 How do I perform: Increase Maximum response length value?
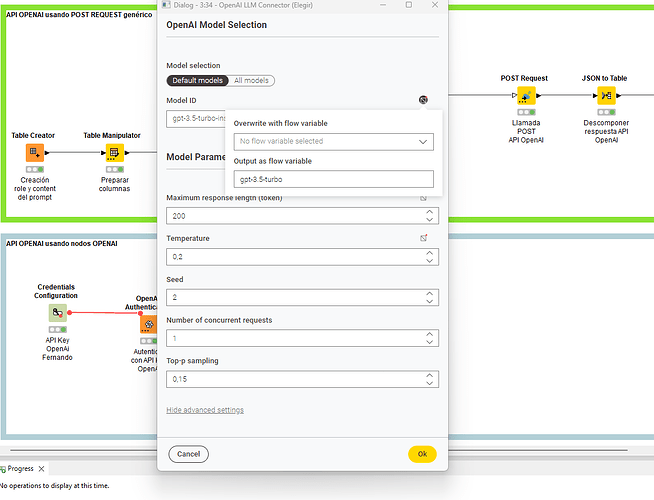coord(430,212)
